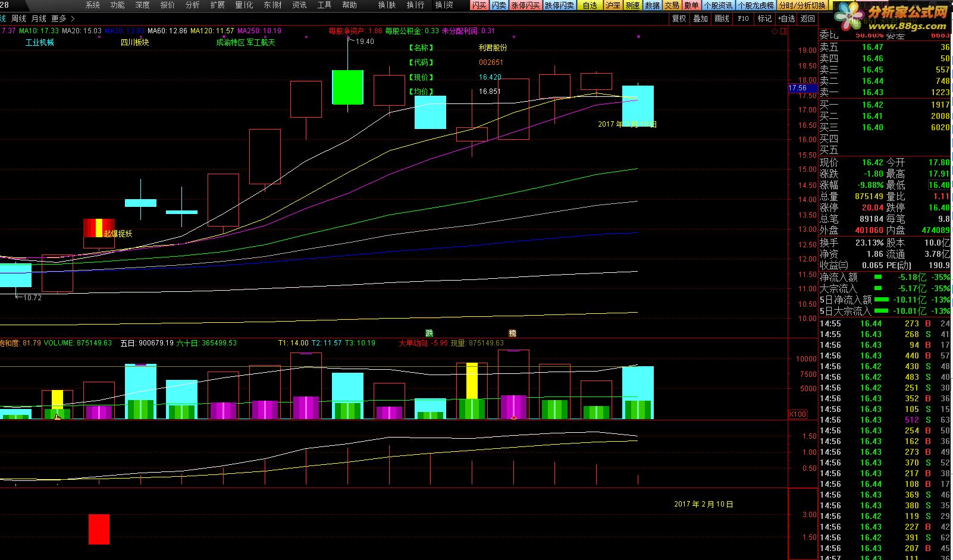Click the 换手 value 23.13%
Image resolution: width=953 pixels, height=560 pixels.
point(869,243)
